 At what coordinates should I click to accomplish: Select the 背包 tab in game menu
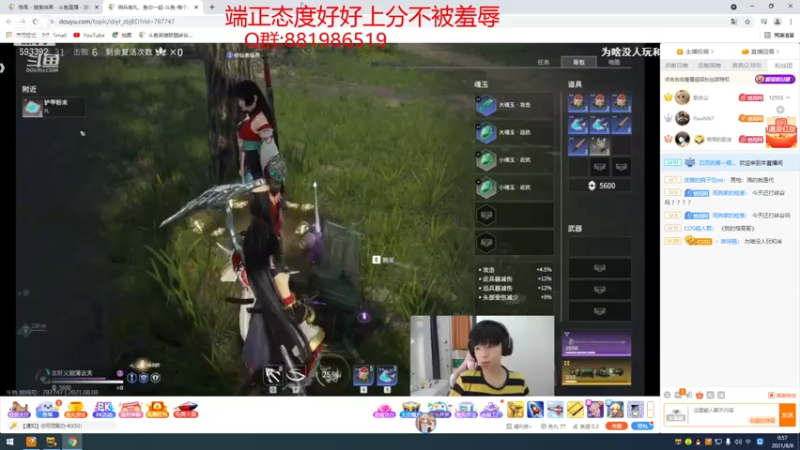click(579, 62)
